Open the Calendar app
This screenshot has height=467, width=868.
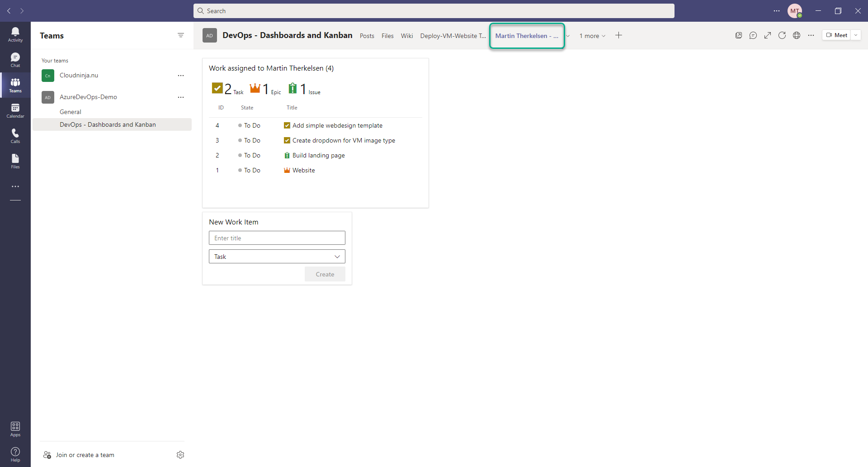15,110
